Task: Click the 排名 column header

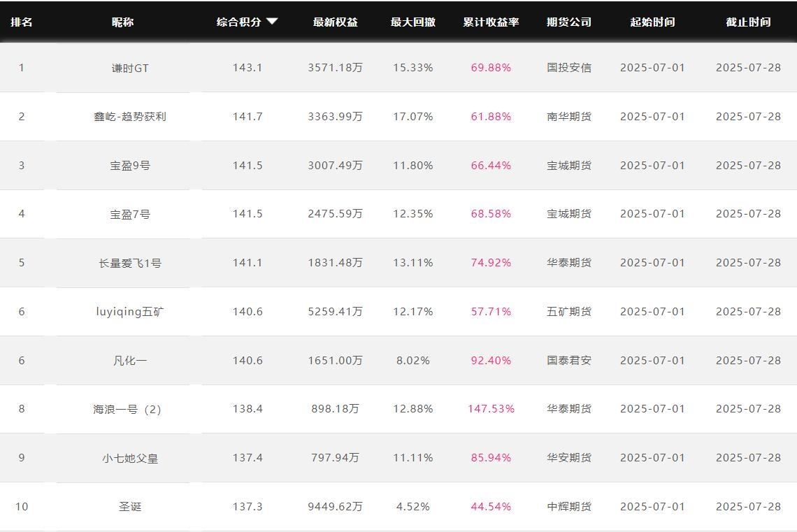Action: click(x=21, y=22)
